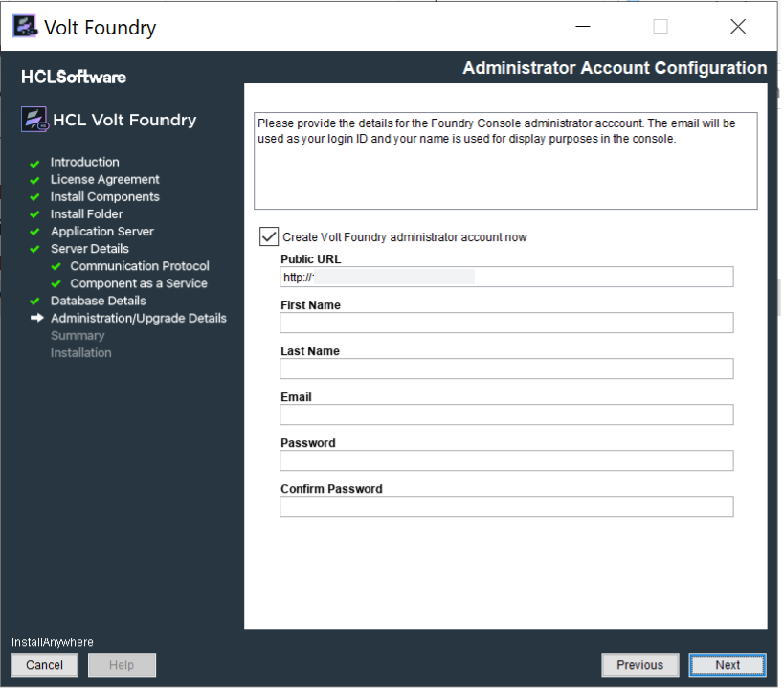Click the checkmark beside Database Details
The height and width of the screenshot is (694, 784).
(35, 301)
